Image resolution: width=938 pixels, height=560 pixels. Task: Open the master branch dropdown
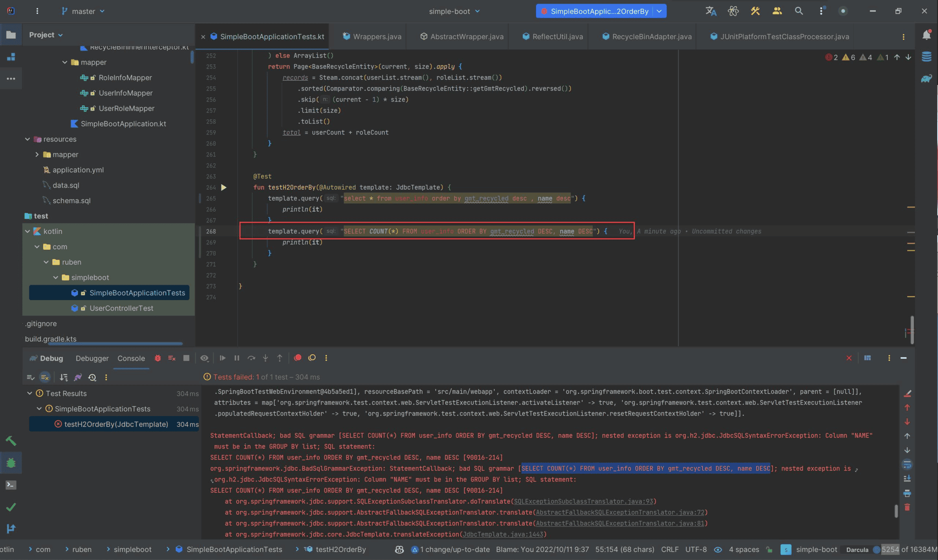click(x=83, y=11)
